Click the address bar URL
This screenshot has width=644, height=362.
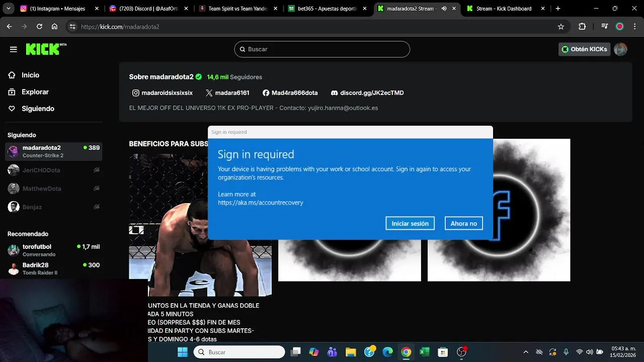pos(120,27)
